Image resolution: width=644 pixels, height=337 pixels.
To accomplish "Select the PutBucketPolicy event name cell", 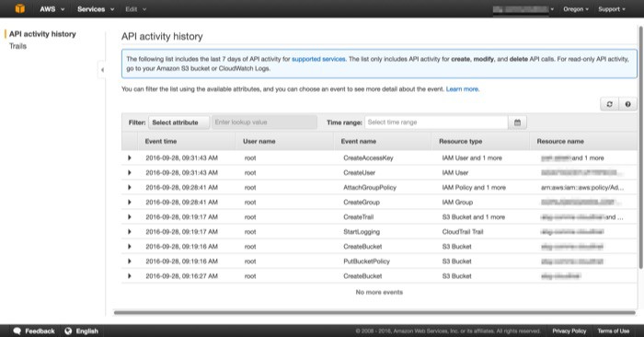I will click(x=366, y=261).
